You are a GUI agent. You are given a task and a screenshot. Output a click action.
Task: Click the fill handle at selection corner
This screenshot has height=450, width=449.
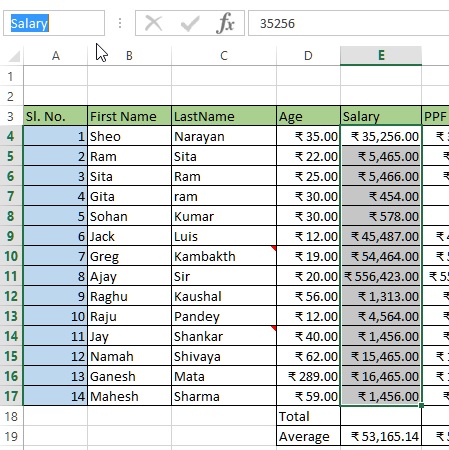click(x=421, y=405)
